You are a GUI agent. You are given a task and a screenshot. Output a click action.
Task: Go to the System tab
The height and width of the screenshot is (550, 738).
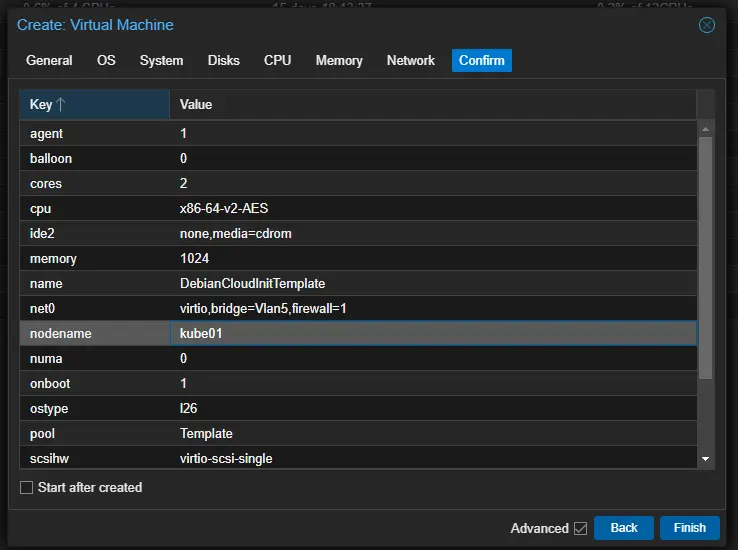161,60
